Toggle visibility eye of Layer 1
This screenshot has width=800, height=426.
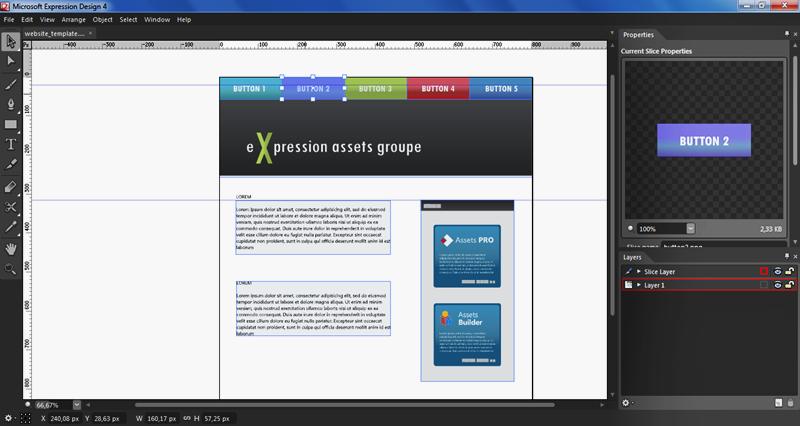(778, 285)
